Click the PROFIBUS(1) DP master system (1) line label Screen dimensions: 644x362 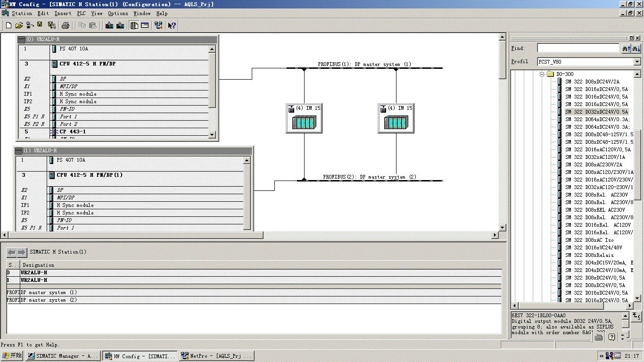[364, 64]
